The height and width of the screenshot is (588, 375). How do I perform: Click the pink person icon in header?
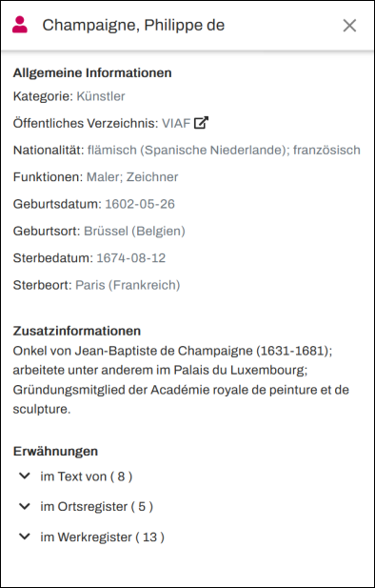click(x=20, y=25)
